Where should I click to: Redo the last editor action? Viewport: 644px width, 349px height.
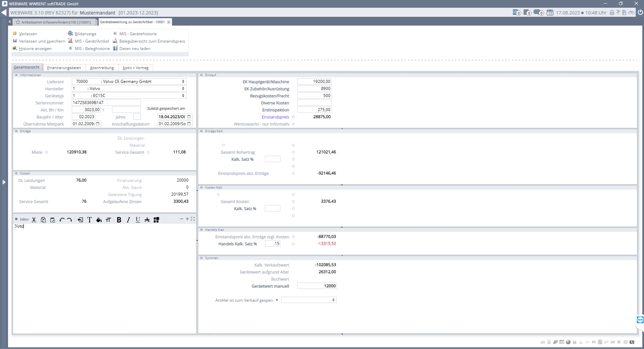69,220
